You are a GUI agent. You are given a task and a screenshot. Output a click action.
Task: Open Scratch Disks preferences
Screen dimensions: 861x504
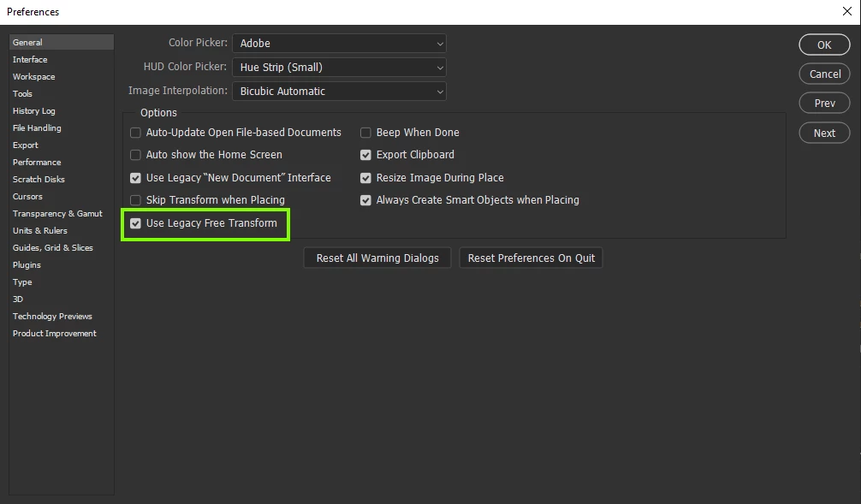coord(39,180)
